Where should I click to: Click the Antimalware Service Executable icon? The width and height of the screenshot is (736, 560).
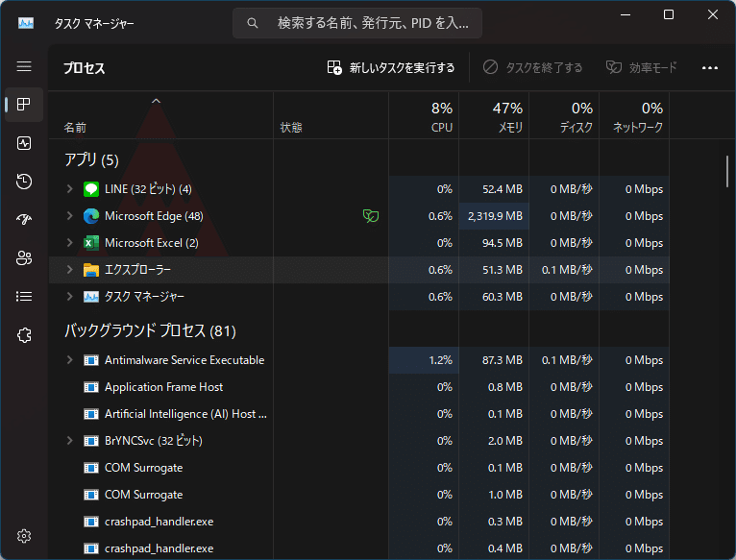(91, 360)
